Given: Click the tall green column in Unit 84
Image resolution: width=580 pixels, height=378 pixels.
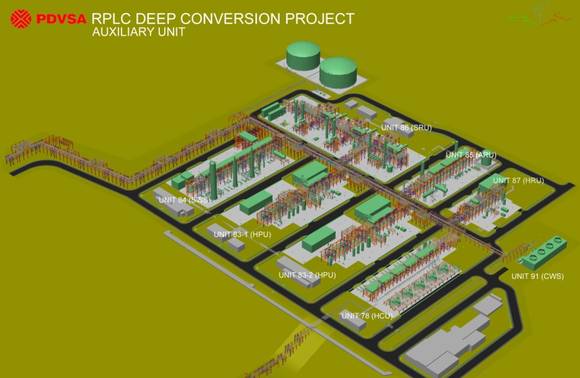Looking at the screenshot, I should point(213,179).
